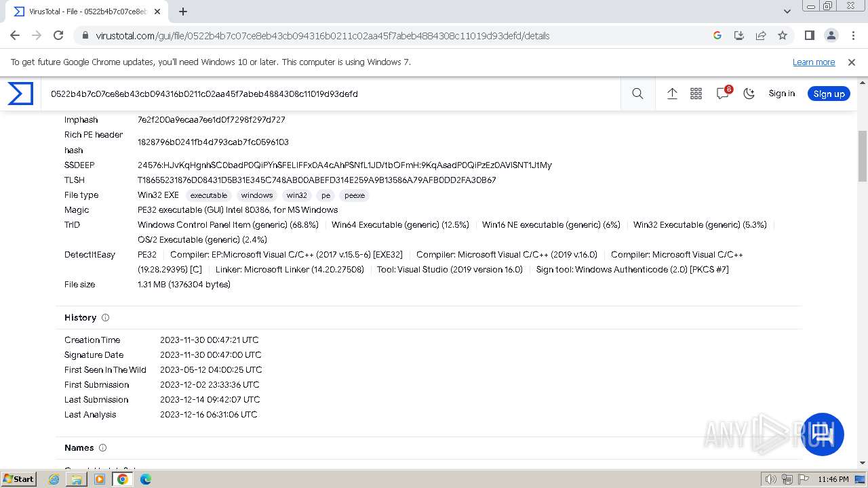The width and height of the screenshot is (868, 488).
Task: Open the apps grid icon
Action: point(696,94)
